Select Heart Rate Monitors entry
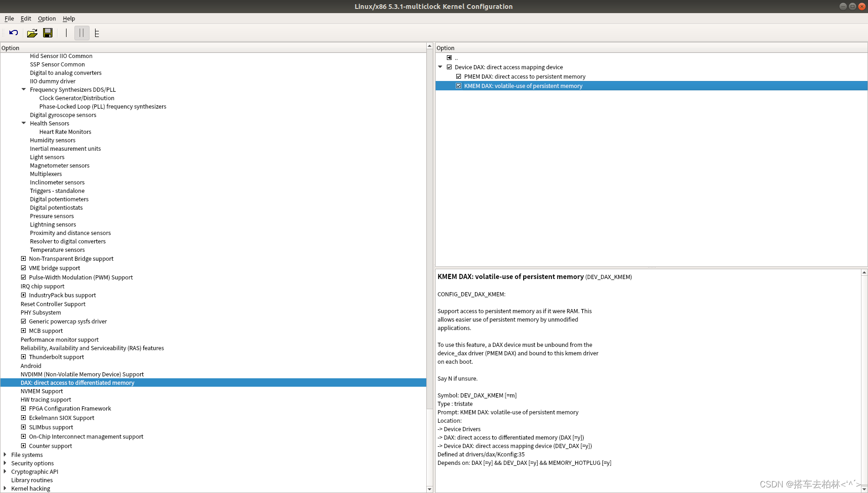868x493 pixels. [65, 132]
